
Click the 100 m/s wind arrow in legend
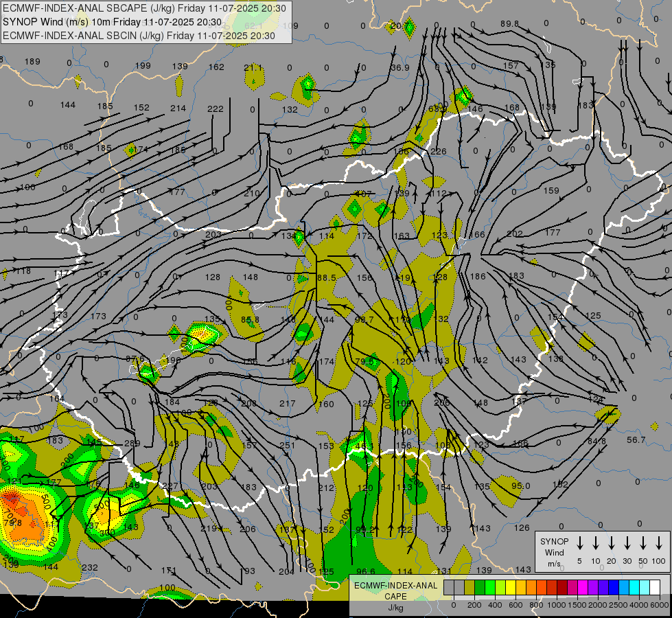pos(659,543)
